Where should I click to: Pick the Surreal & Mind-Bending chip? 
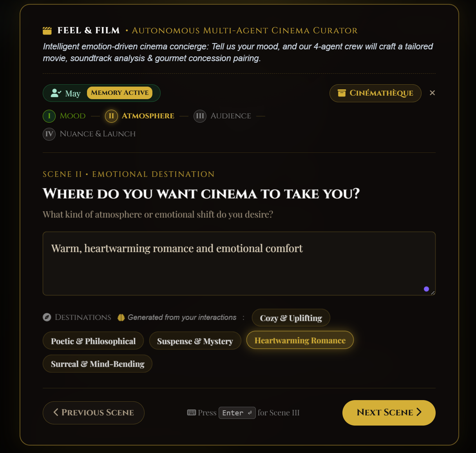tap(98, 364)
